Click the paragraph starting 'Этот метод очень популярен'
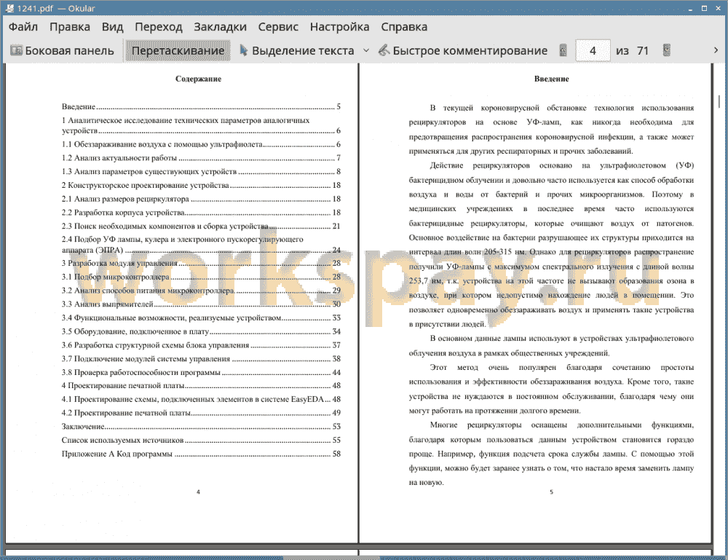 coord(551,389)
